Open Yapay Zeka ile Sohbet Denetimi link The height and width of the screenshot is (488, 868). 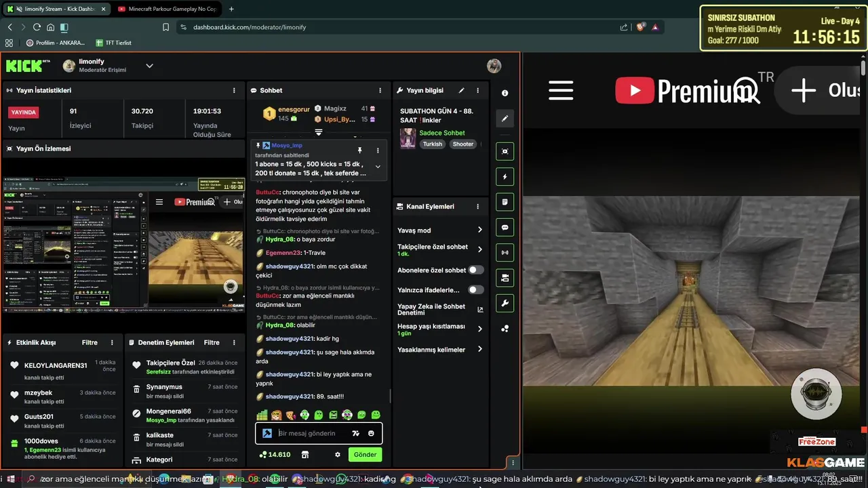click(x=440, y=309)
